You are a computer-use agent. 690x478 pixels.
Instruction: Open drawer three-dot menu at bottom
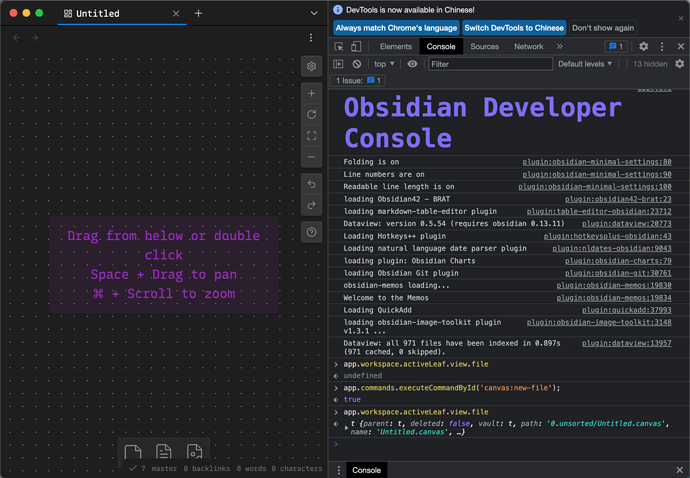338,470
